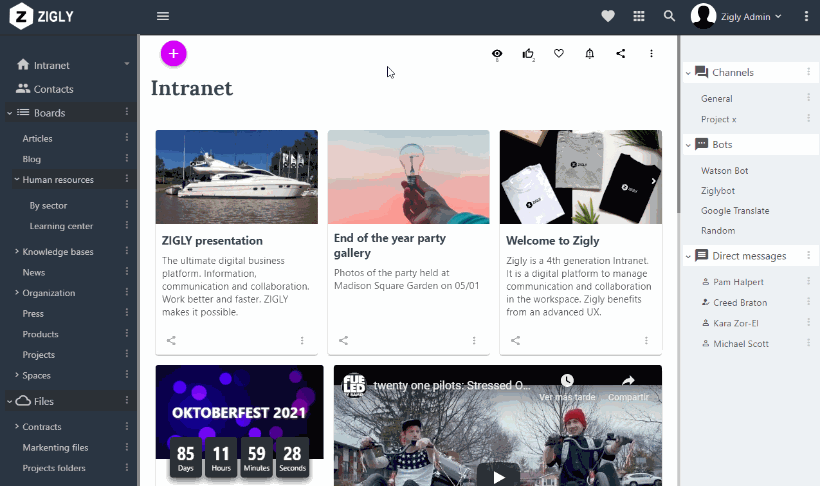
Task: Open favorites heart icon in top bar
Action: (x=608, y=16)
